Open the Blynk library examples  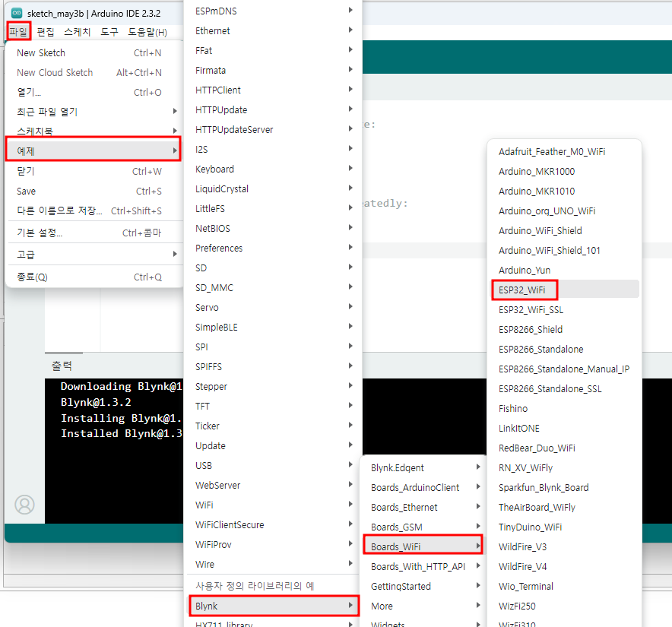tap(274, 606)
